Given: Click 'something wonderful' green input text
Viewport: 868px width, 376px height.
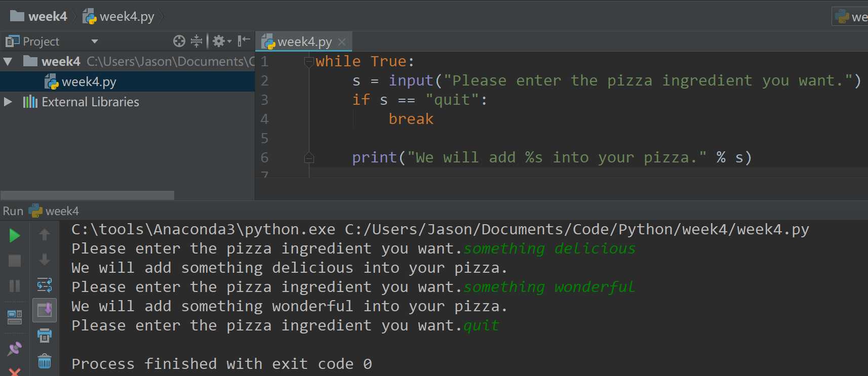Looking at the screenshot, I should pos(549,287).
